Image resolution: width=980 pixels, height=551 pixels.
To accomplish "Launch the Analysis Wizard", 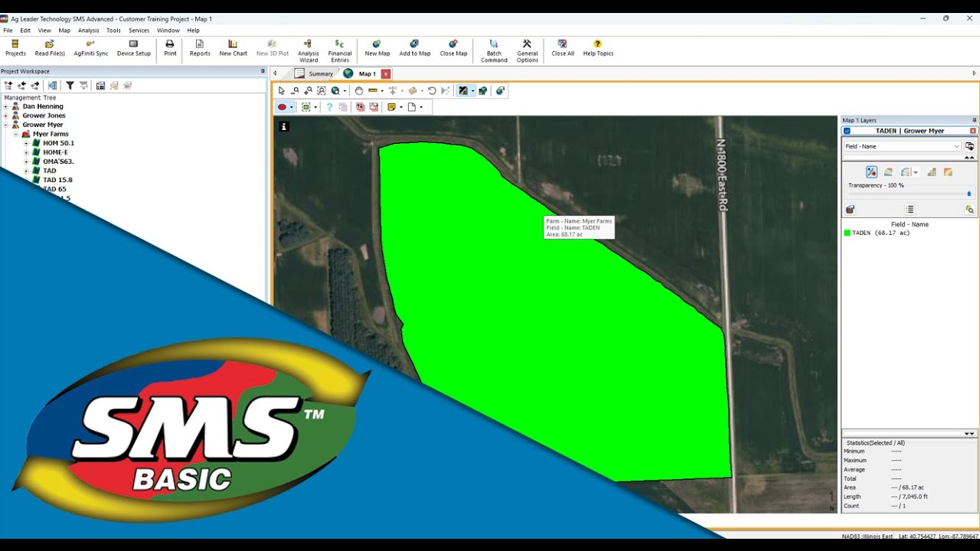I will click(x=309, y=51).
